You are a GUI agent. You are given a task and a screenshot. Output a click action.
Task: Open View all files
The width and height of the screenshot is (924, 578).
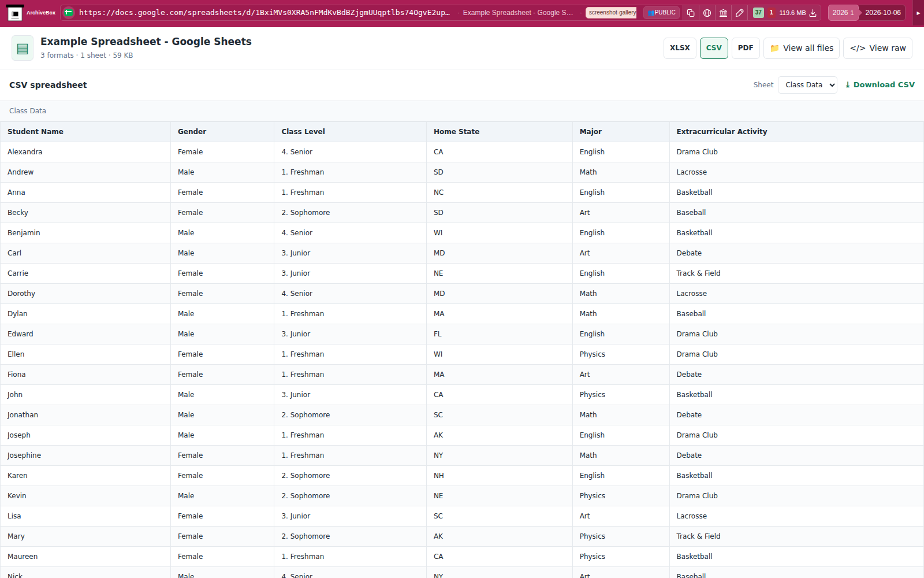pyautogui.click(x=802, y=48)
